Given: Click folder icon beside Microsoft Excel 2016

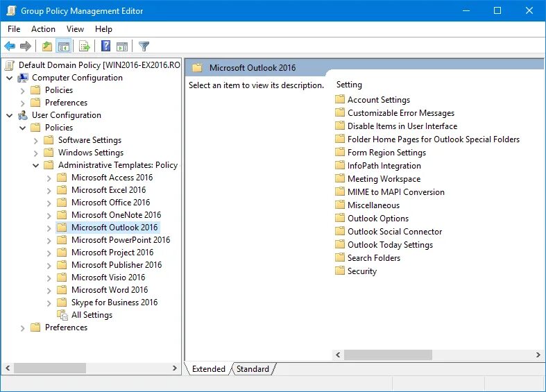Looking at the screenshot, I should (62, 189).
